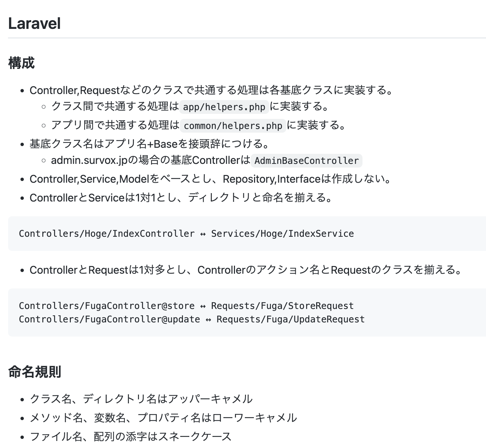This screenshot has height=448, width=486.
Task: Click the AdminBaseController inline code
Action: coord(306,161)
